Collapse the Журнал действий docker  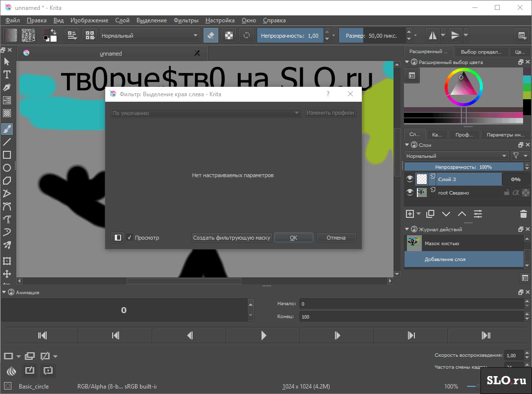407,229
